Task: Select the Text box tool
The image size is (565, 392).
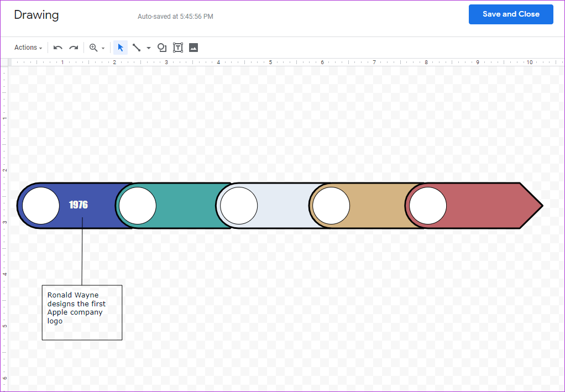Action: click(x=178, y=48)
